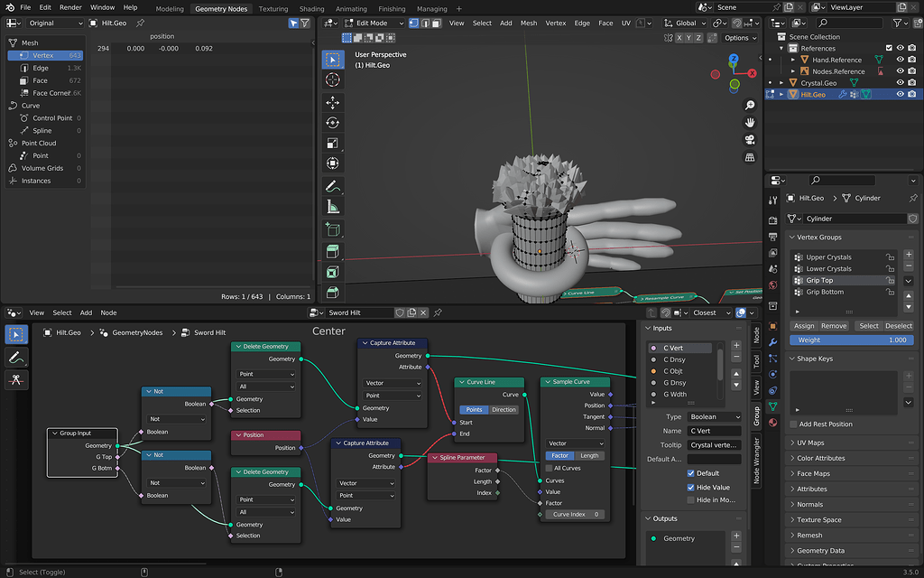Viewport: 924px width, 578px height.
Task: Select the node editor Annotate tool
Action: tap(16, 358)
